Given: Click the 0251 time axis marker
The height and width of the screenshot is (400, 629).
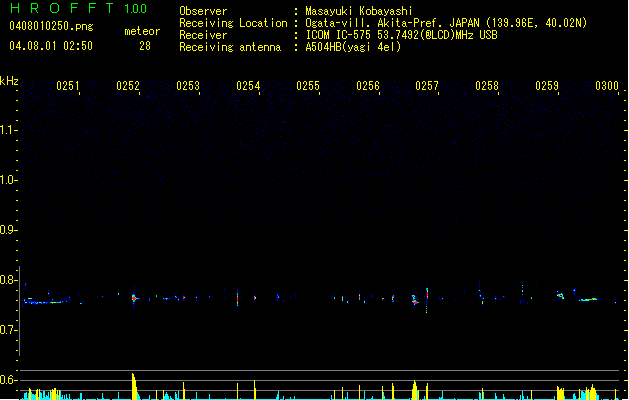Looking at the screenshot, I should 68,86.
